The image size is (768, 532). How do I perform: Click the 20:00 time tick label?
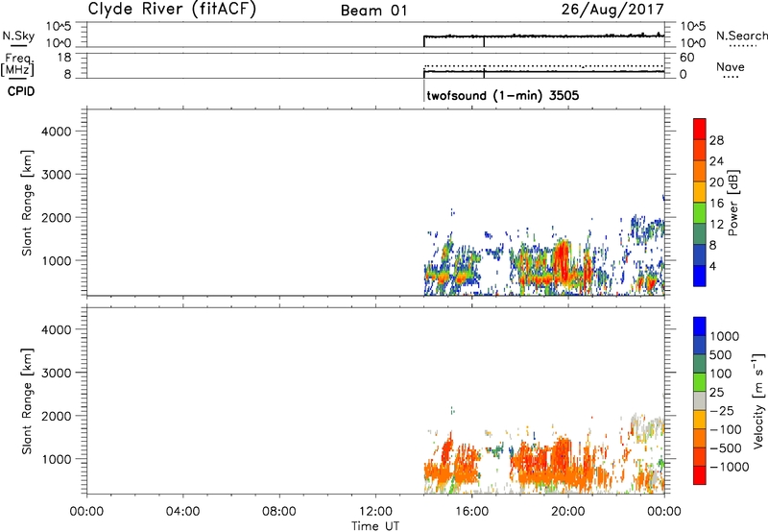click(568, 512)
